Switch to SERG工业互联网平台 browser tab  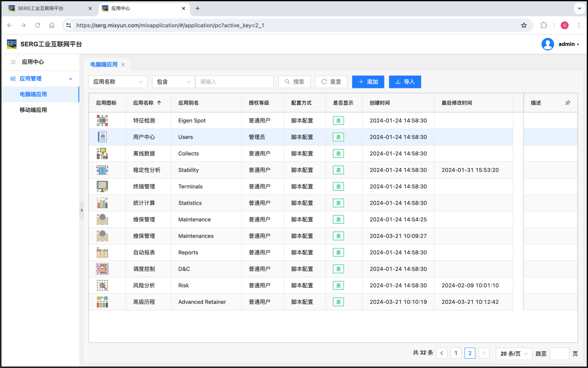[41, 8]
